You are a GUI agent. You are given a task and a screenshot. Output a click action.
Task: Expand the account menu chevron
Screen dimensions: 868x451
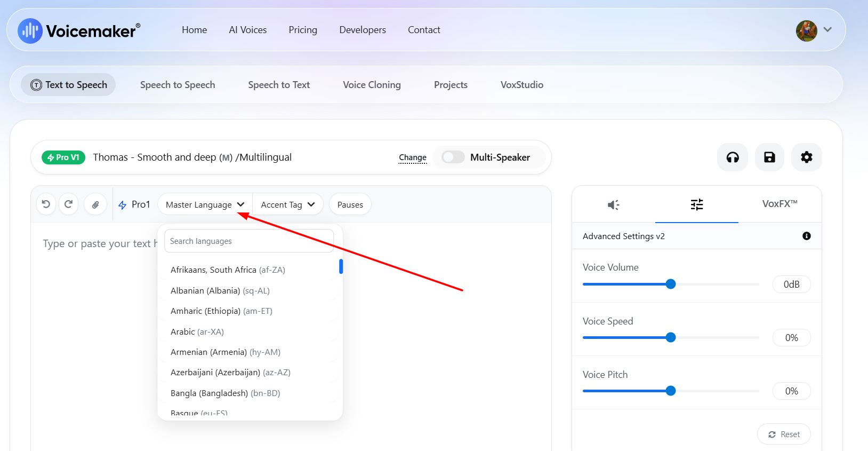(827, 30)
